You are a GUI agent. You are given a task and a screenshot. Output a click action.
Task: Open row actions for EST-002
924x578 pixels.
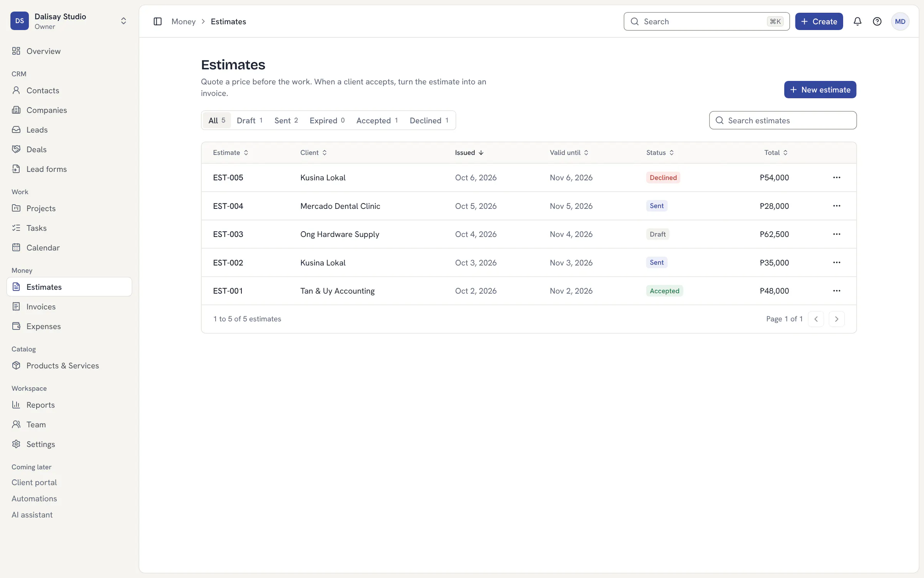837,262
